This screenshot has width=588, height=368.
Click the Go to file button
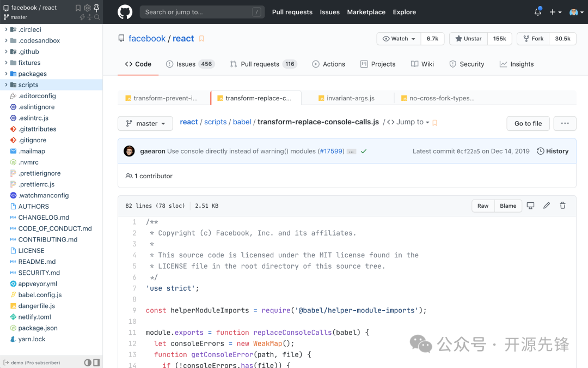point(528,124)
